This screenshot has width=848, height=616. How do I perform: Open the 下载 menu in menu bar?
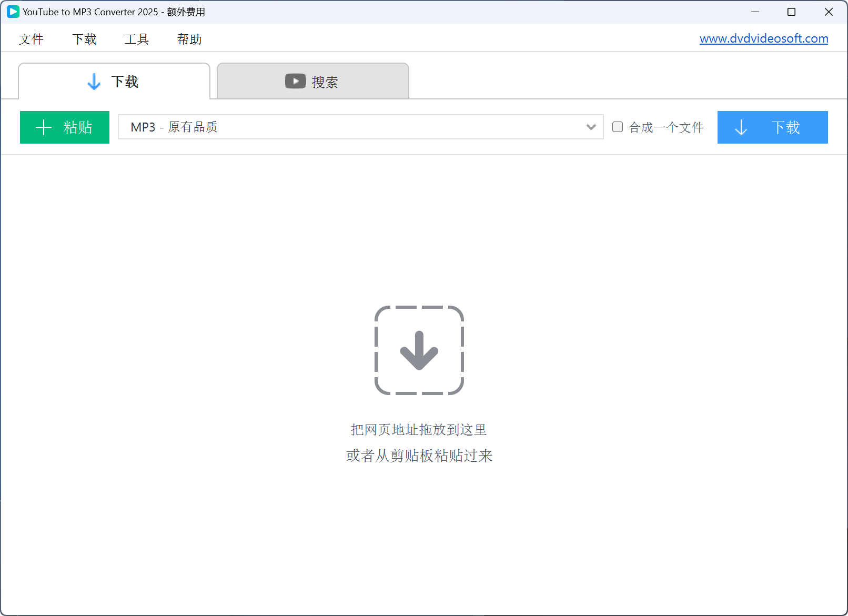[x=84, y=39]
